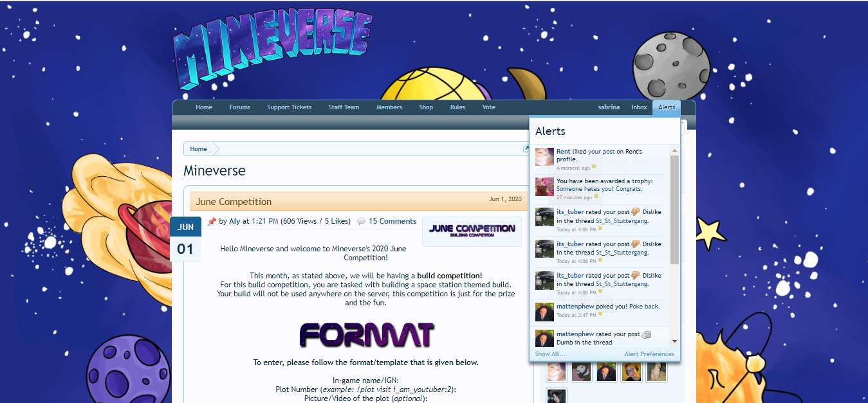Open mattenphew's profile from poke alert
Viewport: 868px width, 403px height.
click(575, 307)
